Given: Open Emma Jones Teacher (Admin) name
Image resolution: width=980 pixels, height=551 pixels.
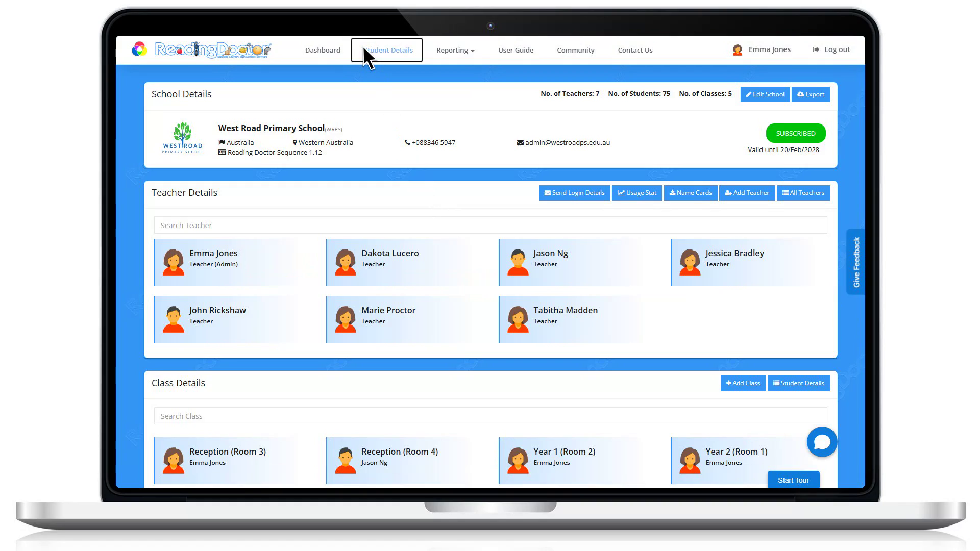Looking at the screenshot, I should pos(213,253).
